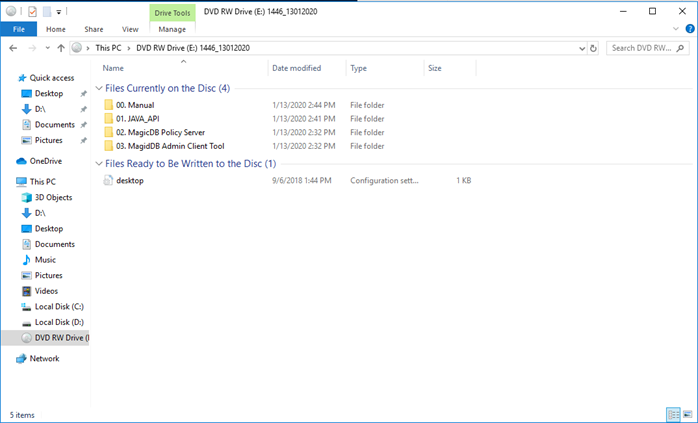Sort by the Name column header
Viewport: 698px width, 423px height.
(113, 68)
